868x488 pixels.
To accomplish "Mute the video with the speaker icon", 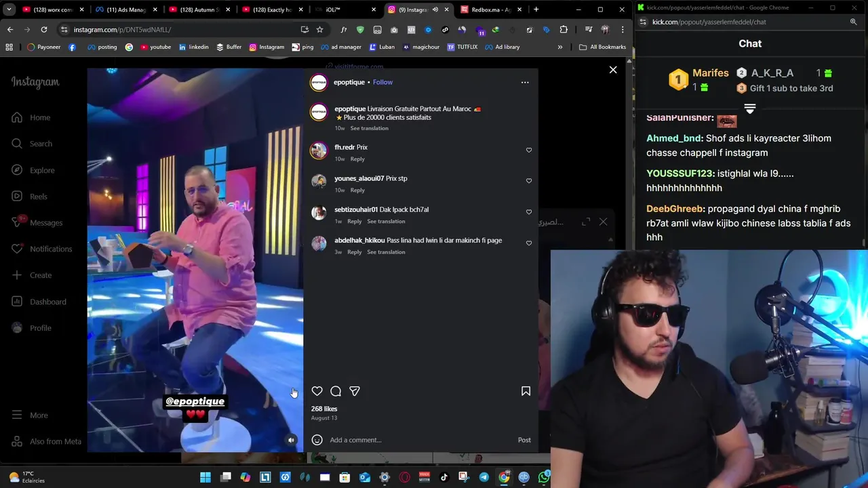I will 291,440.
